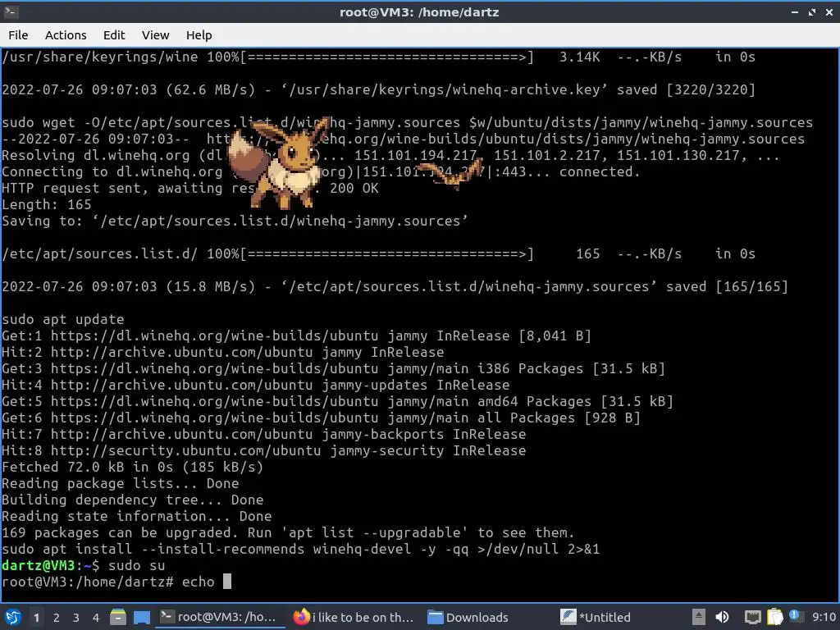Click the Firefox icon in the taskbar
840x630 pixels.
tap(302, 617)
